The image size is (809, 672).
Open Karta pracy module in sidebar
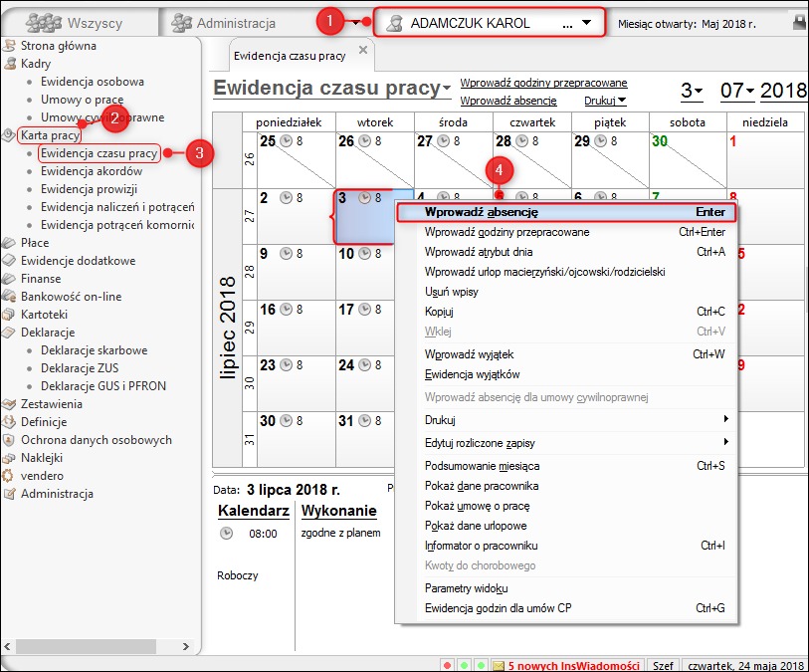pos(50,135)
